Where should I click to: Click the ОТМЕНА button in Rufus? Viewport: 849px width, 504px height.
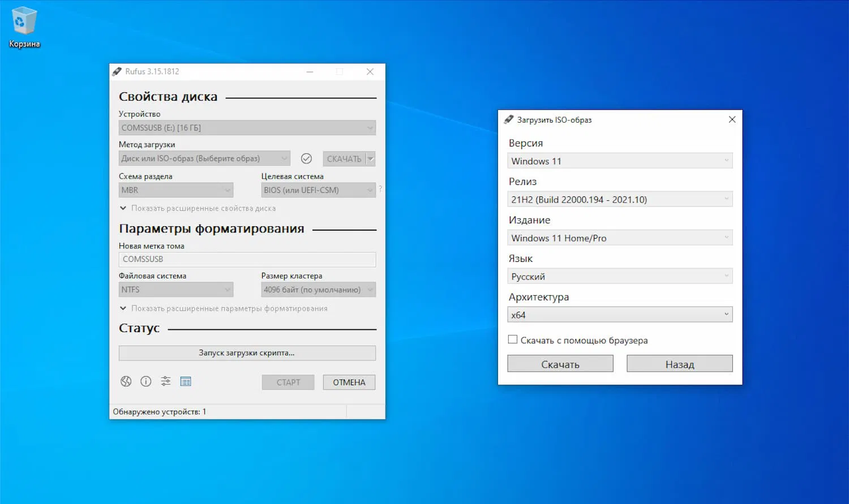coord(349,382)
